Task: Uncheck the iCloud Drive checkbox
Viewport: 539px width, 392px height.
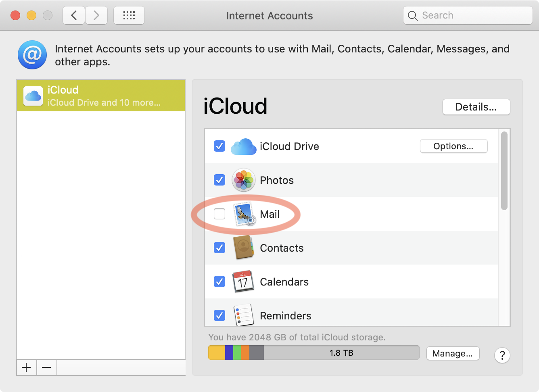Action: point(219,146)
